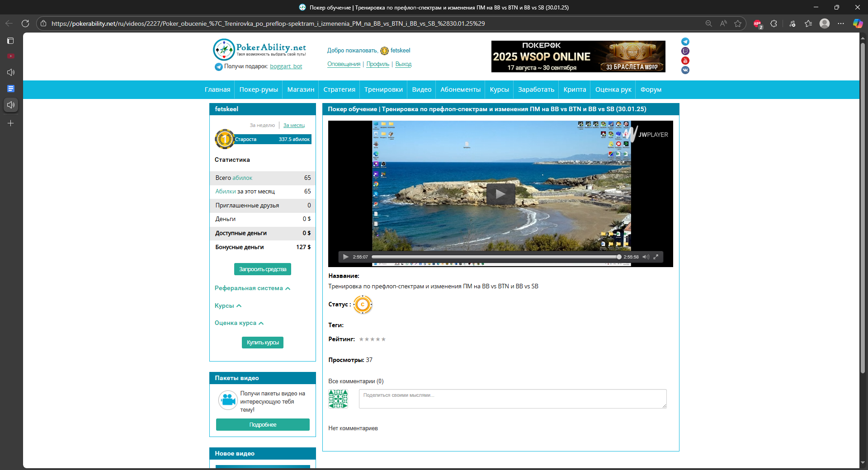868x470 pixels.
Task: Open the zoom out magnifier icon in address bar
Action: (709, 23)
